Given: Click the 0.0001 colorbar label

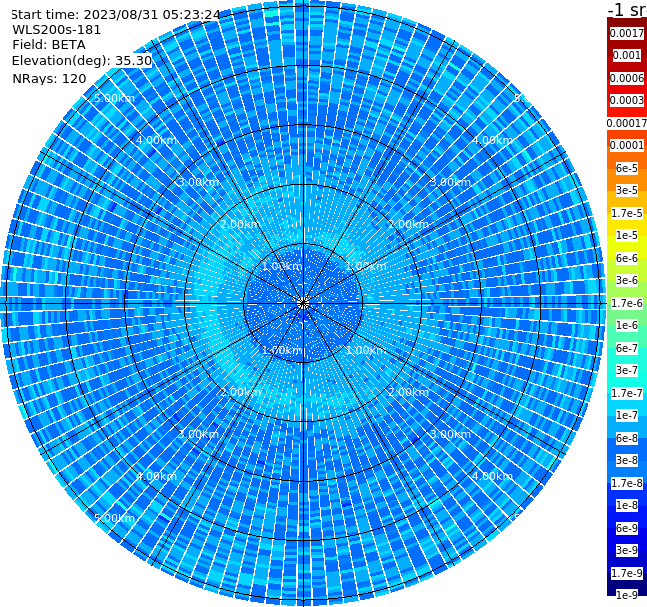Looking at the screenshot, I should 627,145.
